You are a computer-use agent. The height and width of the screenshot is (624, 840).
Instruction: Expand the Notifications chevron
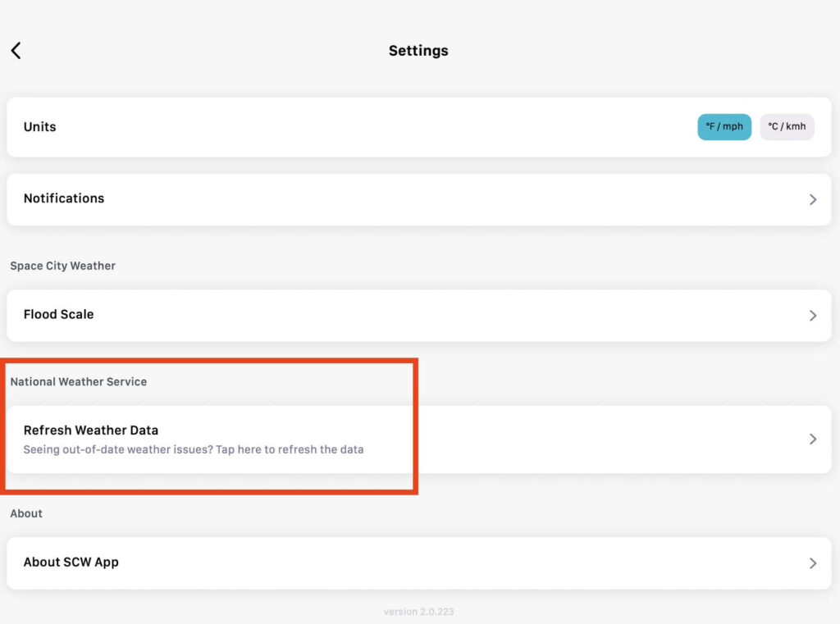813,200
